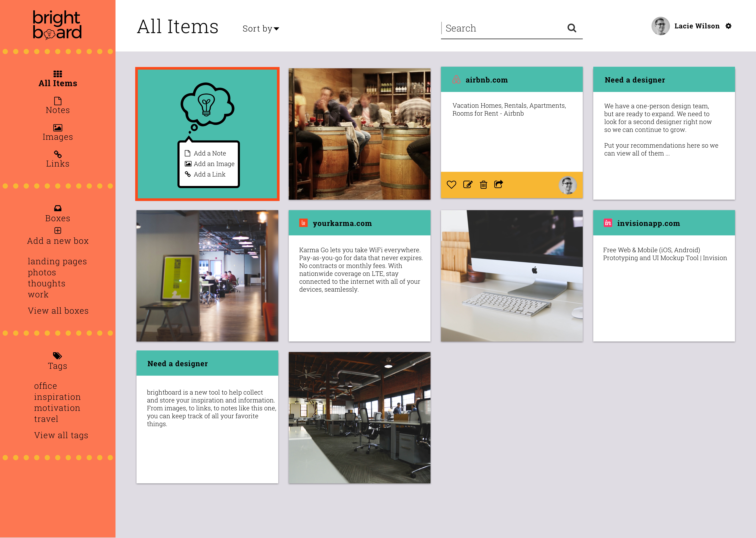Click View all boxes
This screenshot has width=756, height=538.
click(x=58, y=311)
